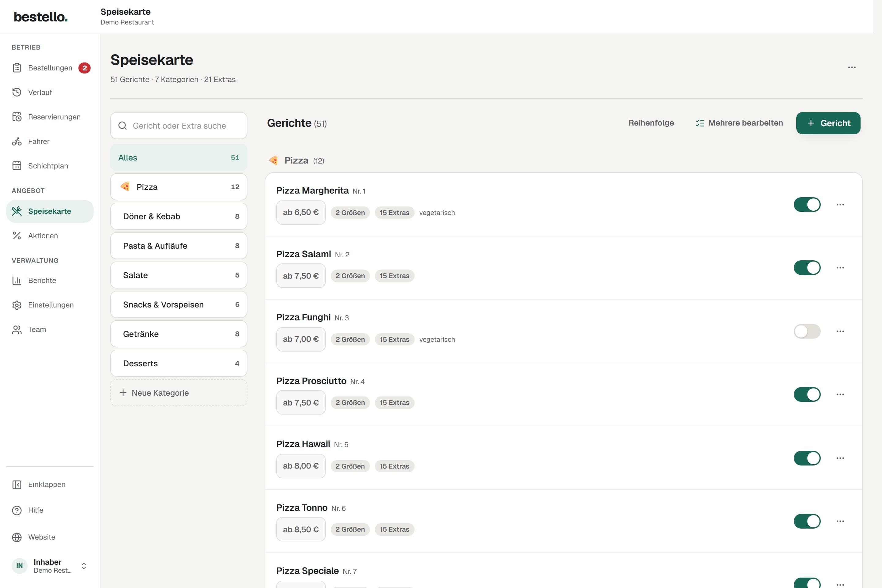The image size is (882, 588).
Task: Turn off Pizza Tonno toggle
Action: (x=807, y=521)
